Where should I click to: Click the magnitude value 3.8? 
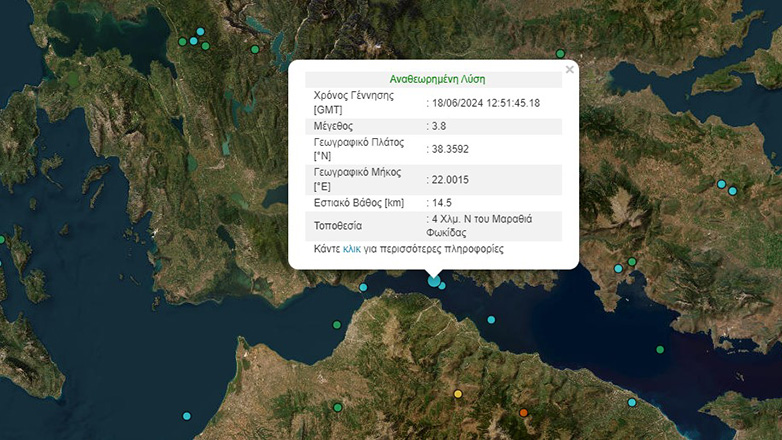coord(439,126)
